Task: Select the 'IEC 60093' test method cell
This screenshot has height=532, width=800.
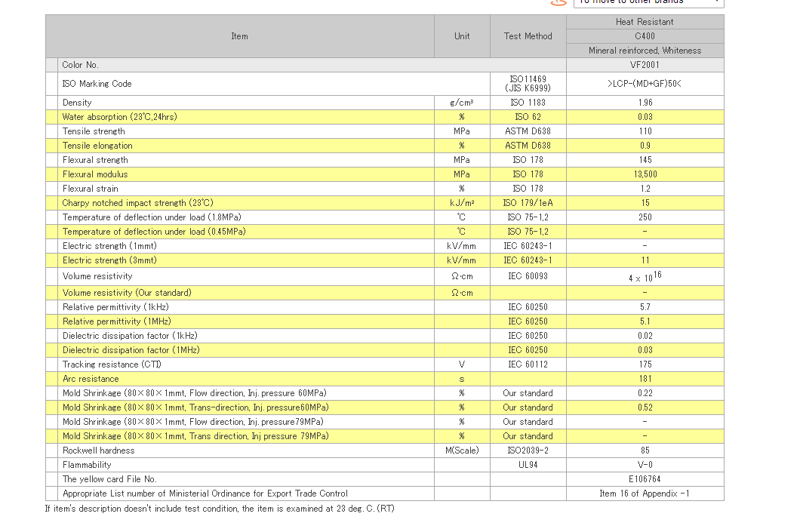Action: point(528,276)
